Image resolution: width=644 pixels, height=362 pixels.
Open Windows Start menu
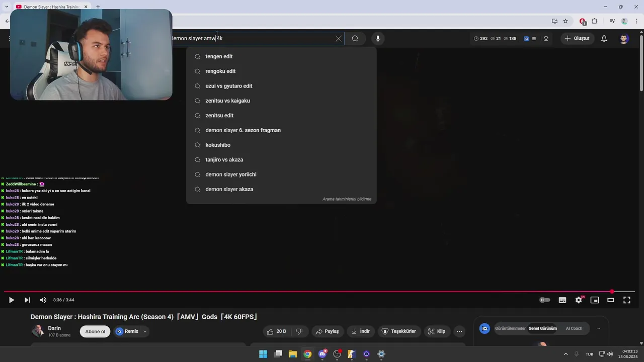coord(263,354)
